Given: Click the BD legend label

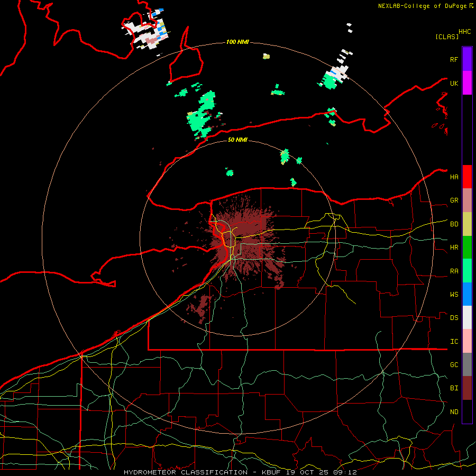Looking at the screenshot, I should coord(454,224).
